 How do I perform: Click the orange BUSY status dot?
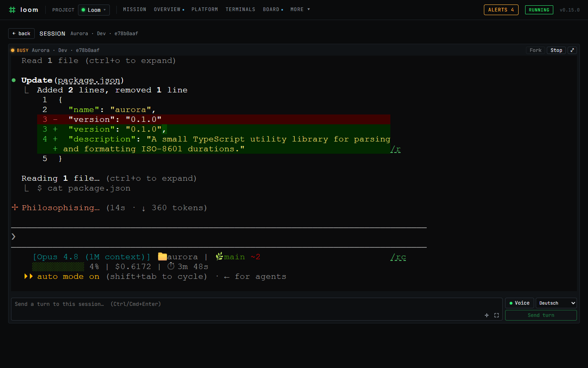13,50
